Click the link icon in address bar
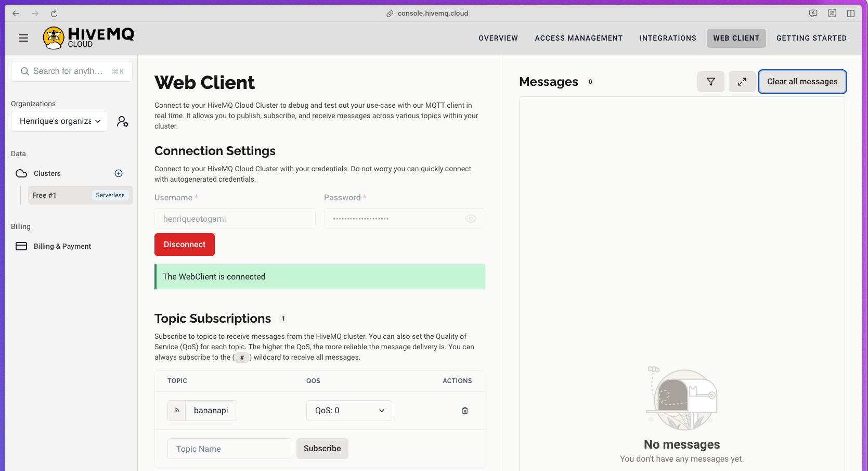This screenshot has width=868, height=471. (x=390, y=14)
